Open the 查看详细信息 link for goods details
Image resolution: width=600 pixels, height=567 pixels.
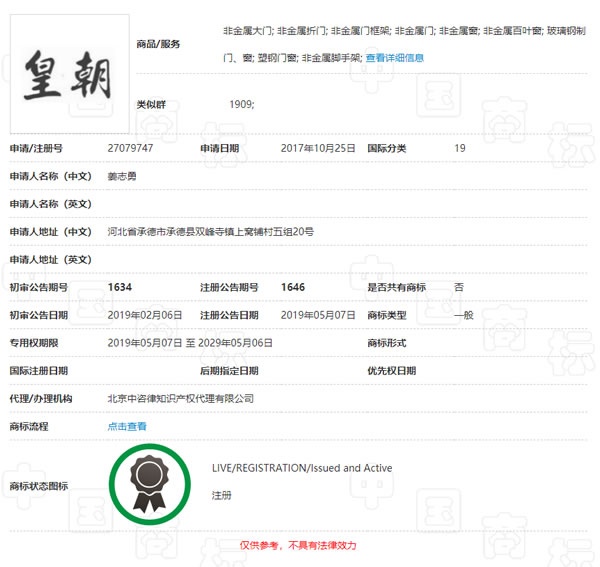[395, 58]
